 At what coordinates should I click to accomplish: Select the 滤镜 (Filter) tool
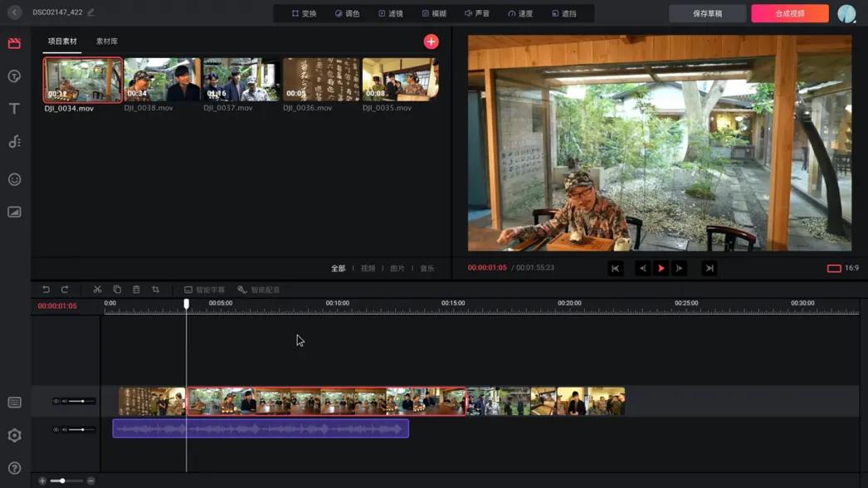392,13
